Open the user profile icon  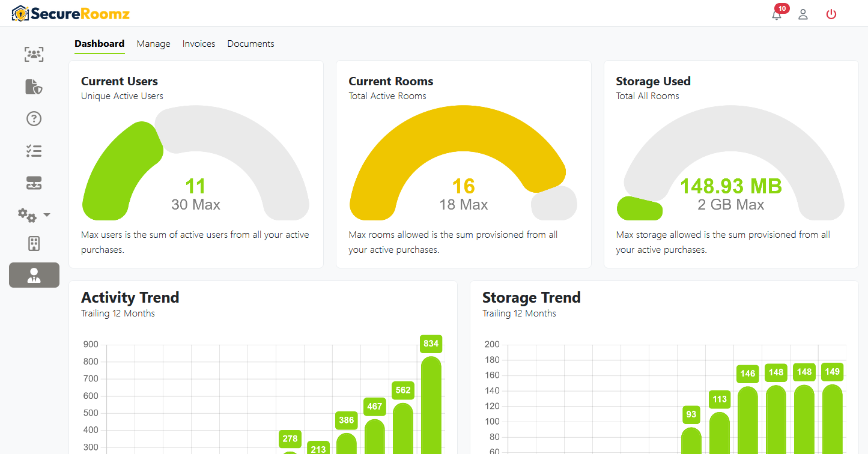pos(803,14)
